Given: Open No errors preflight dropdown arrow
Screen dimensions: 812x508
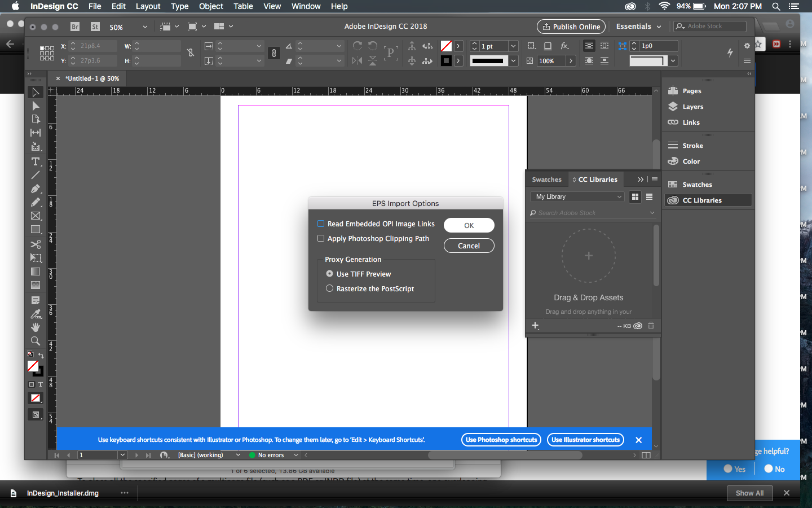Looking at the screenshot, I should click(296, 455).
